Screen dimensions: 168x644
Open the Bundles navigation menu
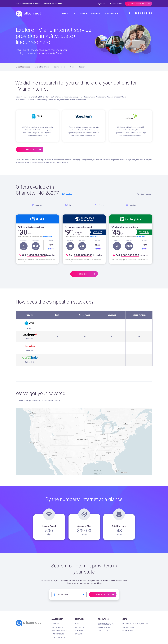point(83,14)
